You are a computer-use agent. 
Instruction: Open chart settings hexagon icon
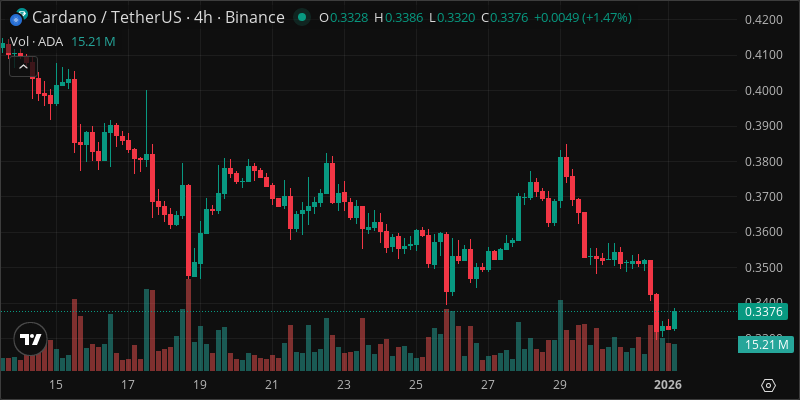(x=769, y=385)
